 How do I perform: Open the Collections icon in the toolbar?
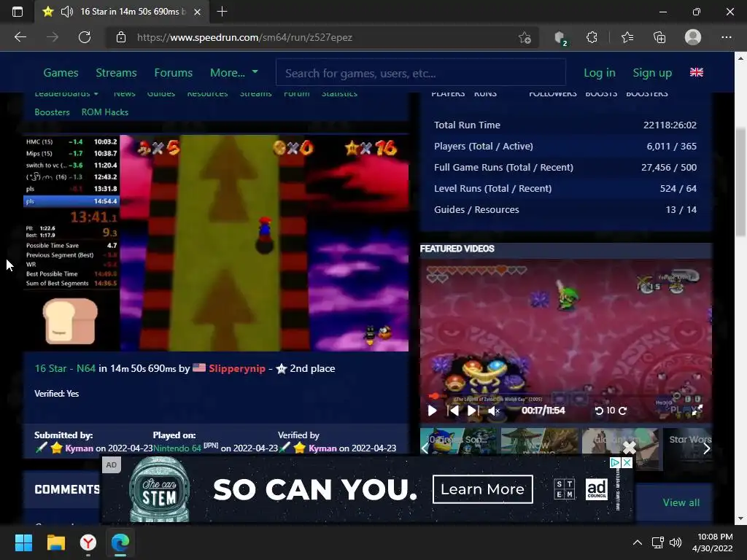click(659, 37)
